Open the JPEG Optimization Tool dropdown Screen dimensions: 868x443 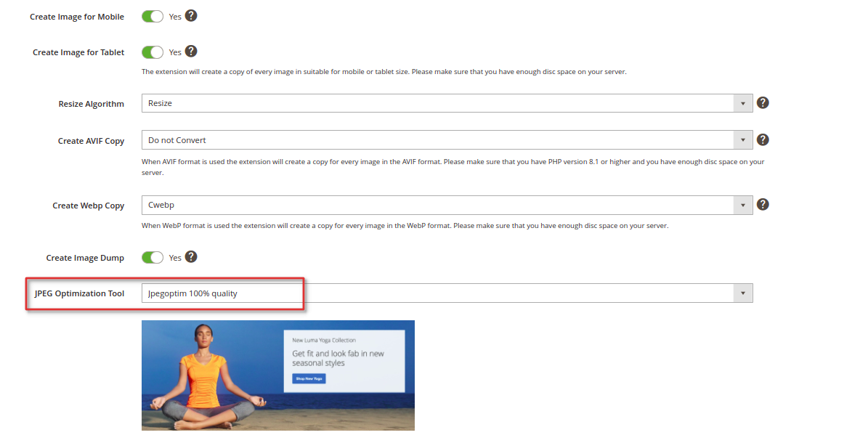pyautogui.click(x=447, y=293)
